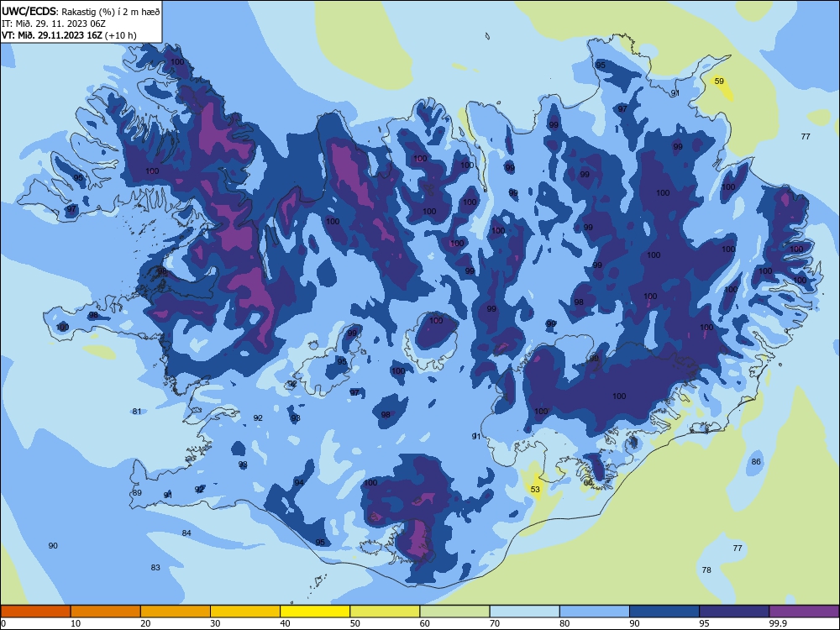Click the bright yellow 40–50 legend swatch
840x630 pixels.
(315, 612)
